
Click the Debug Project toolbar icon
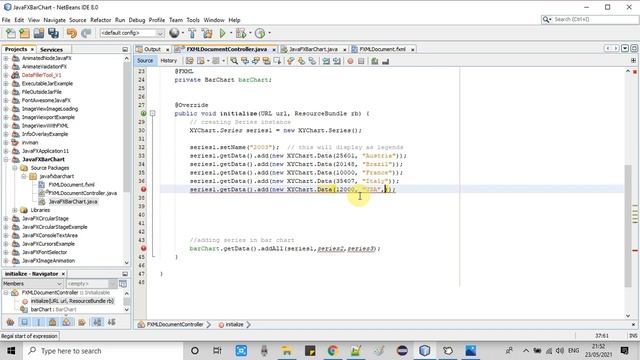pos(240,33)
